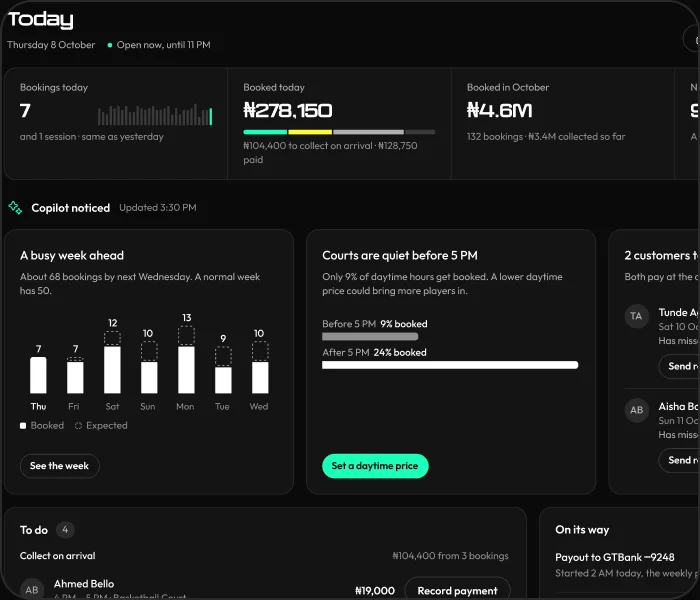
Task: Click the white Booked legend marker
Action: point(23,425)
